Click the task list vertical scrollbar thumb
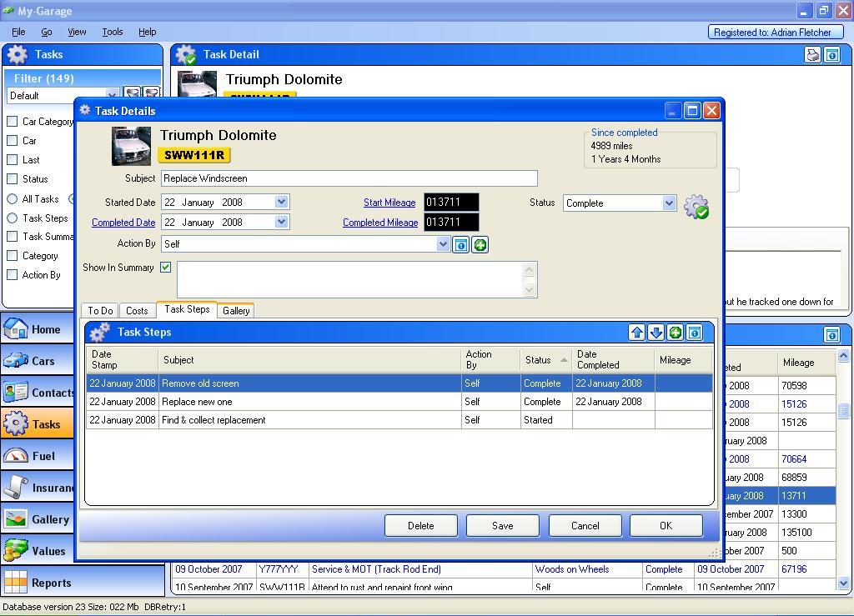The image size is (854, 616). (x=843, y=411)
